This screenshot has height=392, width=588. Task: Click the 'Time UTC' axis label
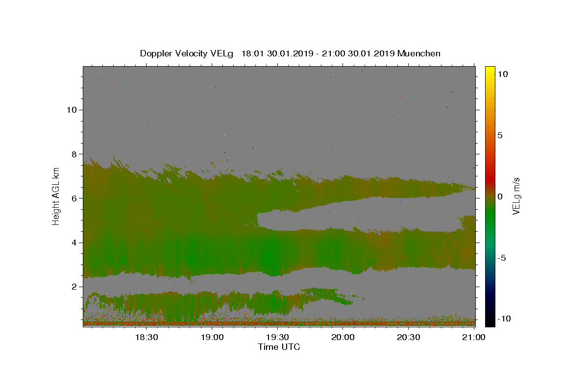click(x=279, y=347)
